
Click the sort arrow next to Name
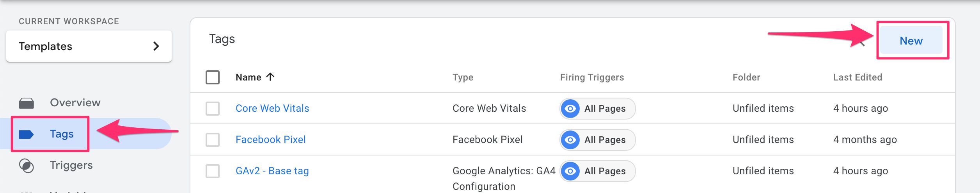tap(270, 77)
